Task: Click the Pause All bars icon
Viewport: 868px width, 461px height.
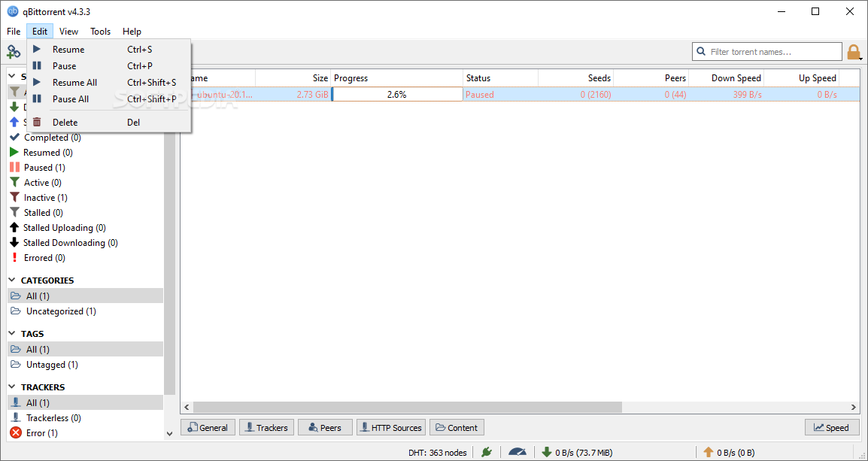Action: (37, 99)
